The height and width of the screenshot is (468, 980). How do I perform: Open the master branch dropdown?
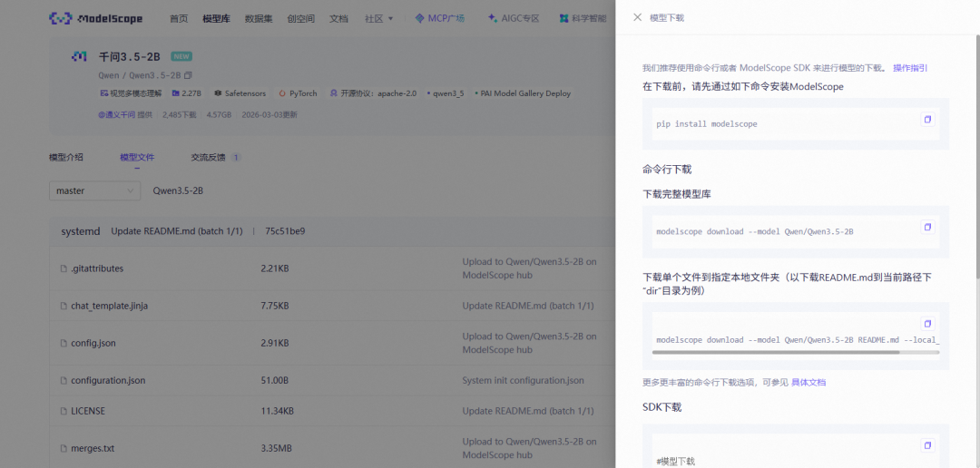click(x=94, y=190)
